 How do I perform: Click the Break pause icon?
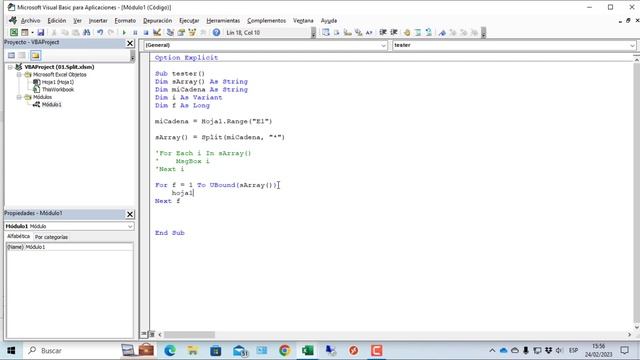(135, 32)
